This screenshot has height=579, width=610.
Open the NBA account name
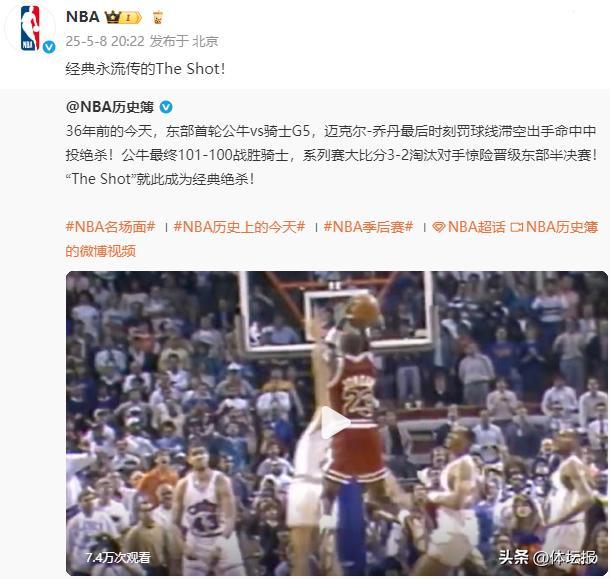83,17
